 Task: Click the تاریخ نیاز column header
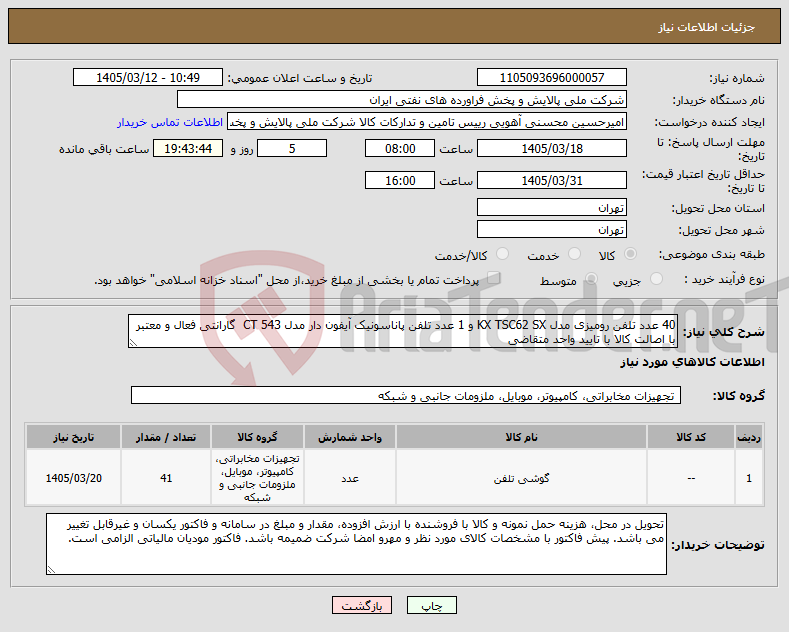(x=73, y=437)
